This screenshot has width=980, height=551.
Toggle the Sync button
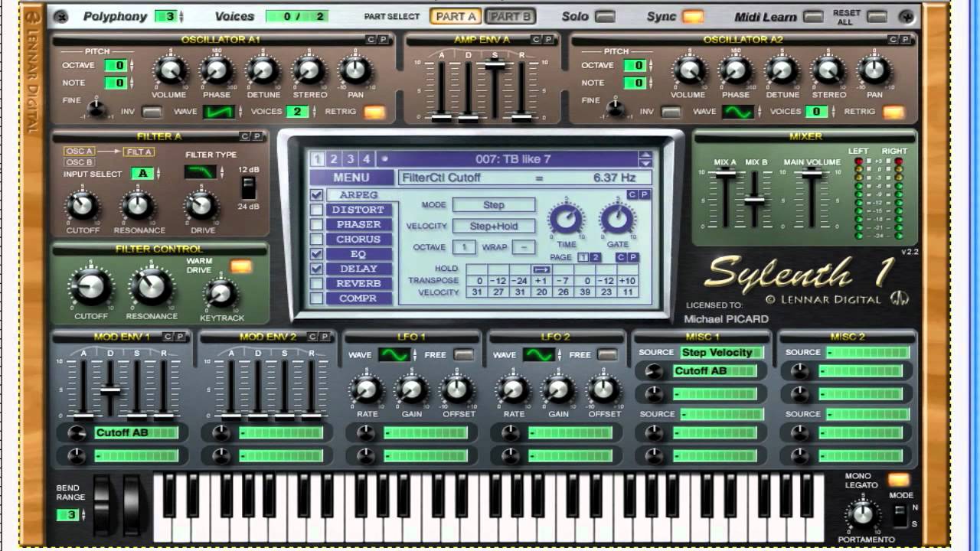[693, 16]
